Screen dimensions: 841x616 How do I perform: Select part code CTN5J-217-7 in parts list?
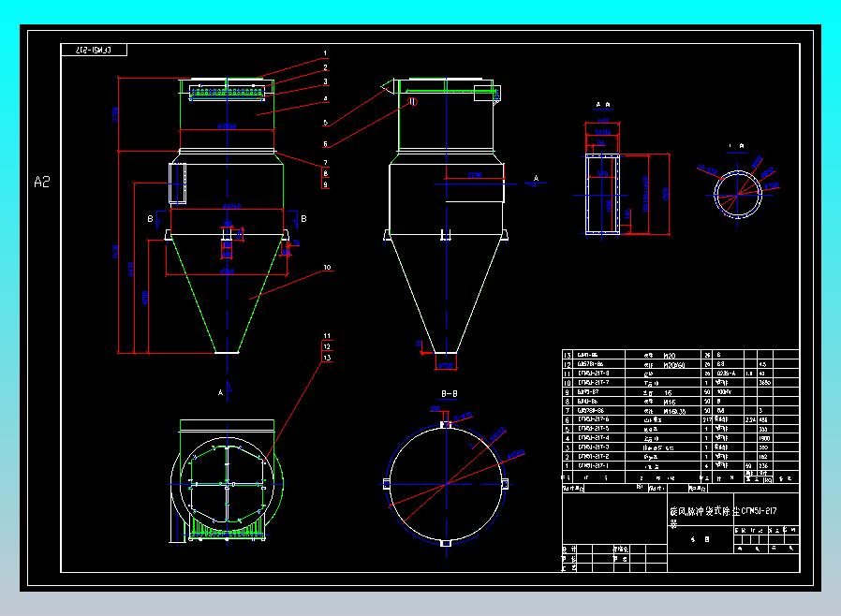click(x=593, y=383)
